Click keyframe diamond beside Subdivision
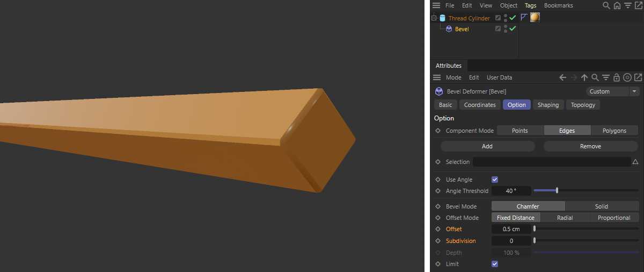 (438, 241)
